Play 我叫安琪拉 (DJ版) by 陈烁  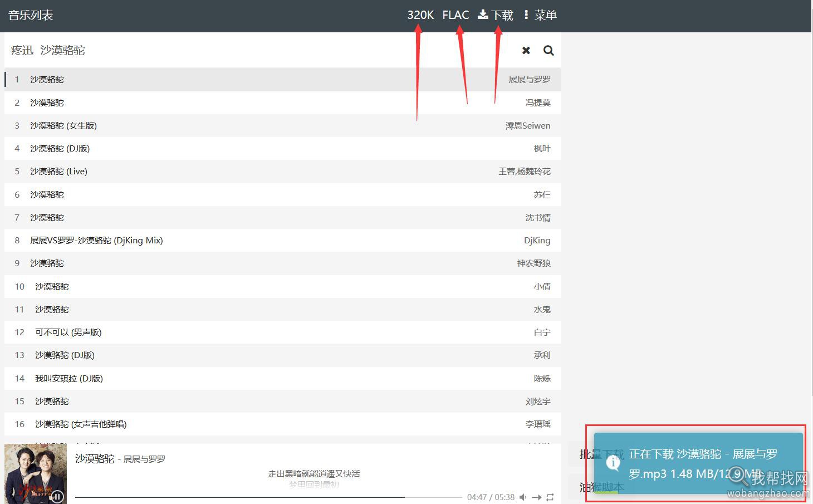coord(283,379)
